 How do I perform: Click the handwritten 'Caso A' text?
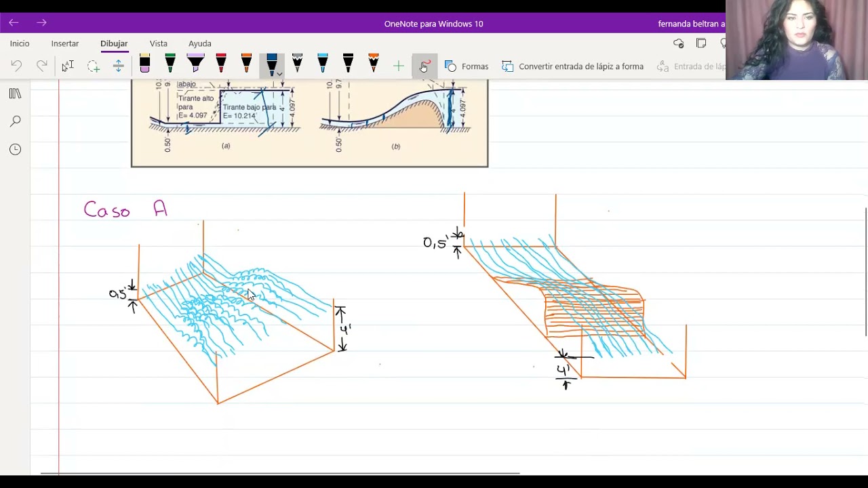pos(125,209)
